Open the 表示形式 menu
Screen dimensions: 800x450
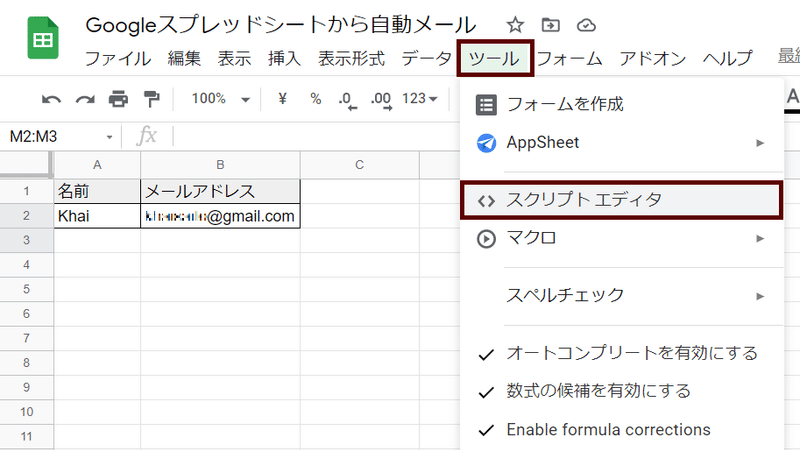[351, 58]
